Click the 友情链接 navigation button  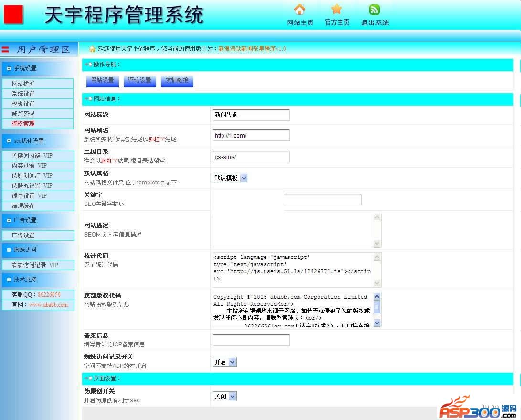point(177,81)
